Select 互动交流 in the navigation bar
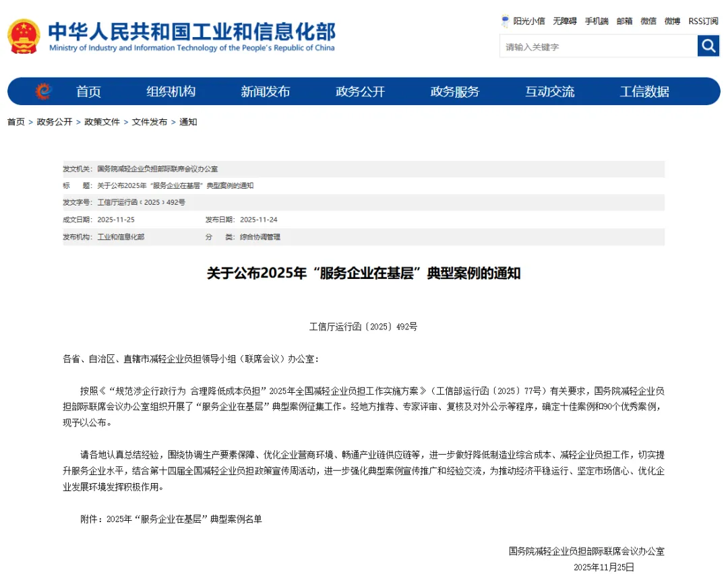The image size is (728, 574). pos(549,92)
